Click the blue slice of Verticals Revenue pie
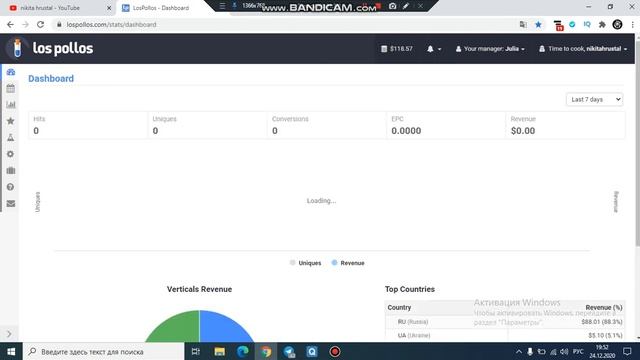640x360 pixels. click(222, 329)
